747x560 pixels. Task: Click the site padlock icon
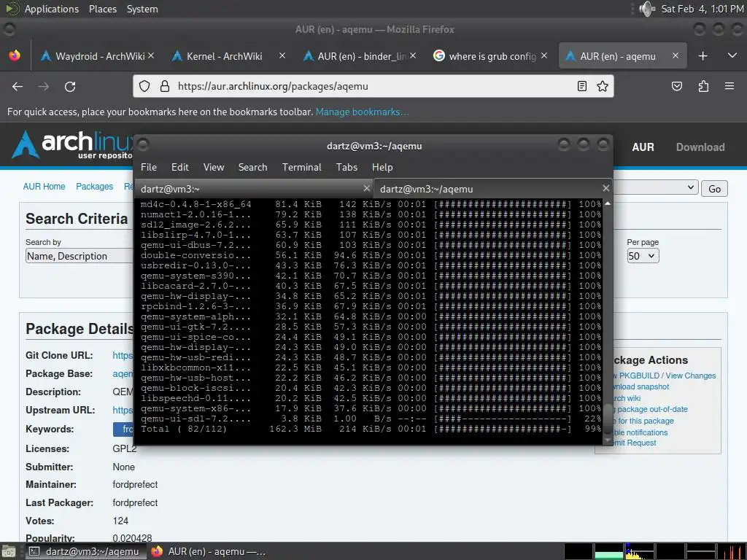click(165, 86)
